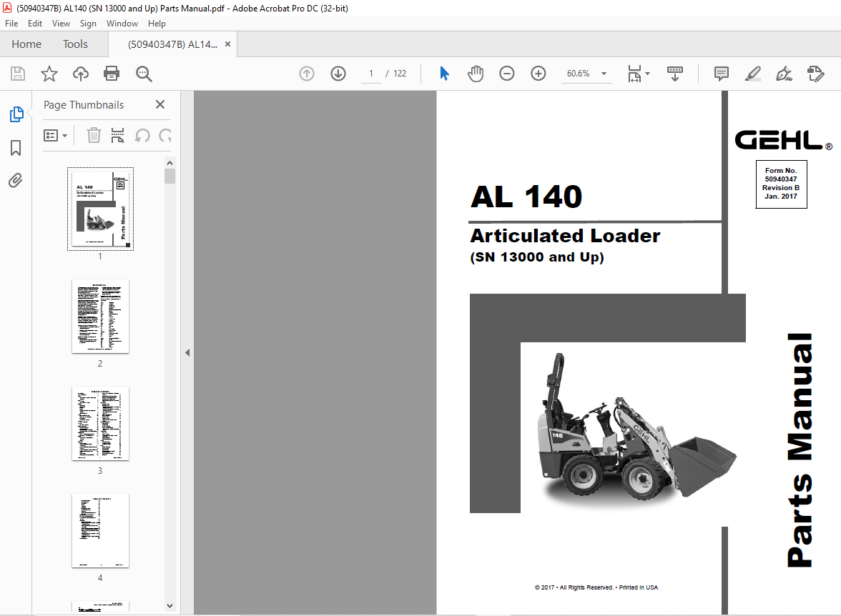The image size is (841, 616).
Task: Select the (50940347B) AL14... document tab
Action: click(173, 44)
